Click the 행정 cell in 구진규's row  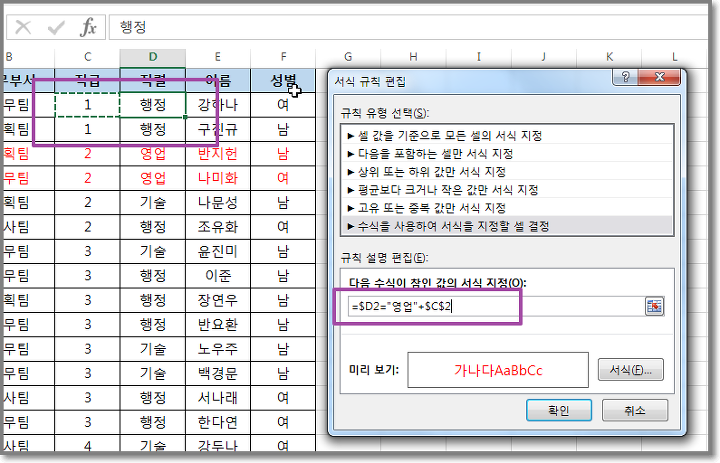(153, 129)
